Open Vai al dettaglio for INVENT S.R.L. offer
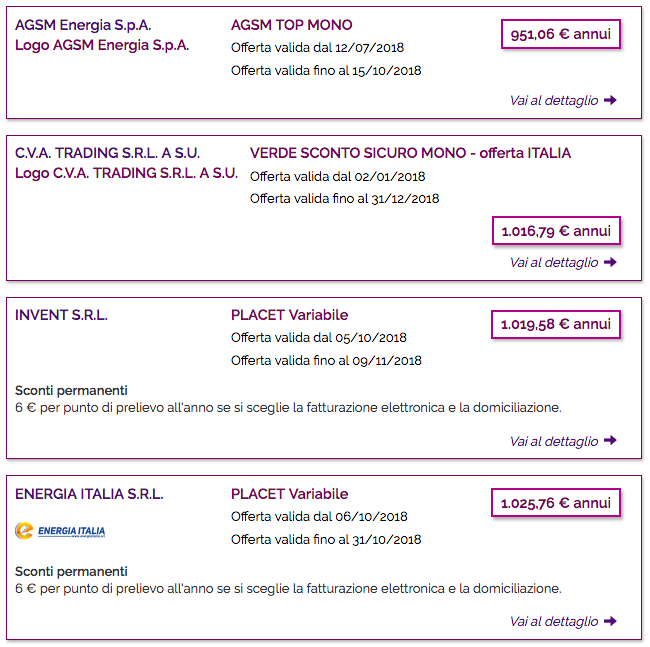The height and width of the screenshot is (647, 650). (563, 441)
